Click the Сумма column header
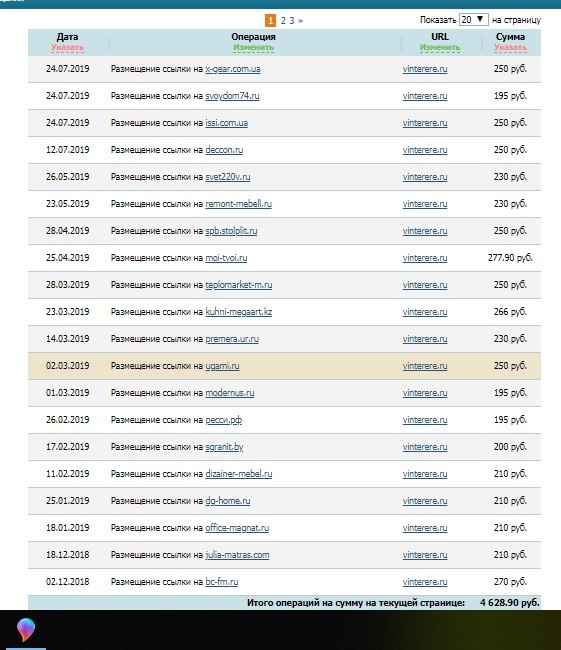The image size is (561, 650). 510,36
